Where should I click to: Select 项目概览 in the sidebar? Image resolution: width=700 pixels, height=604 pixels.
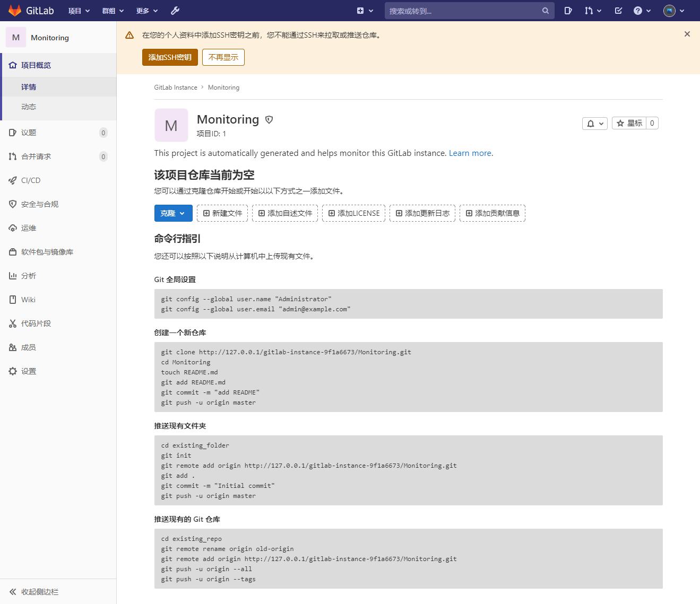58,65
